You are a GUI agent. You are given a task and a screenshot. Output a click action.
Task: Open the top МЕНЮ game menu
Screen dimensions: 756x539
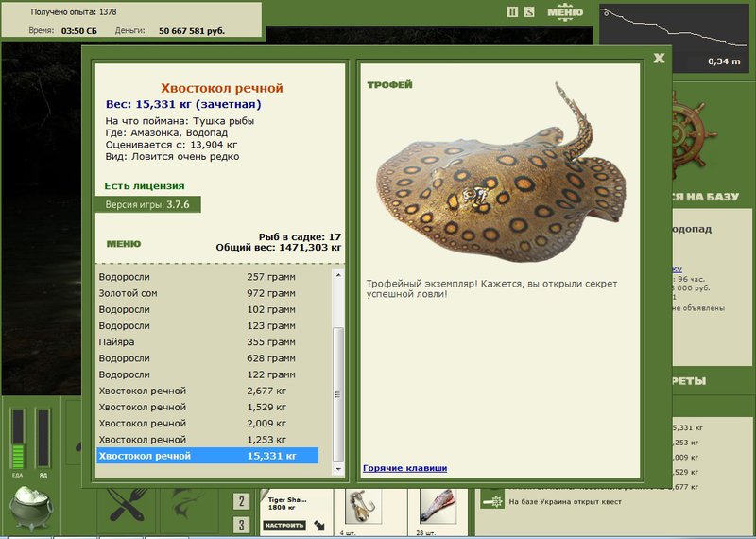coord(565,12)
